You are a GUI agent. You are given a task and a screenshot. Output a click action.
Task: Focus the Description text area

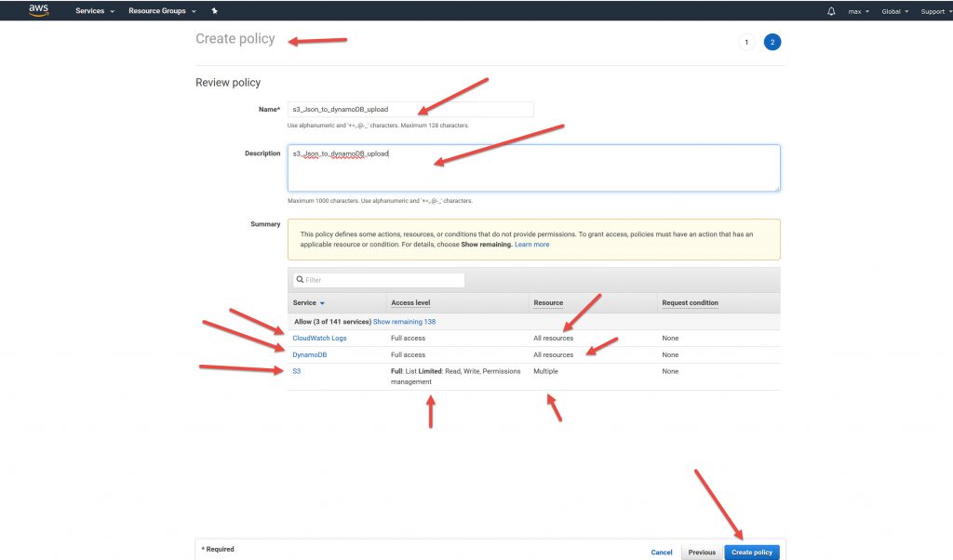tap(533, 167)
